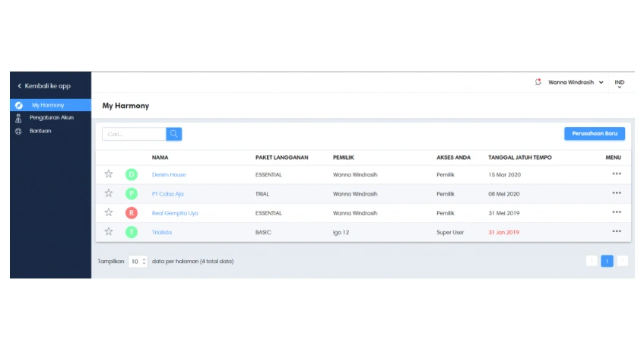The image size is (644, 350).
Task: Focus the Cari search field
Action: [x=134, y=134]
